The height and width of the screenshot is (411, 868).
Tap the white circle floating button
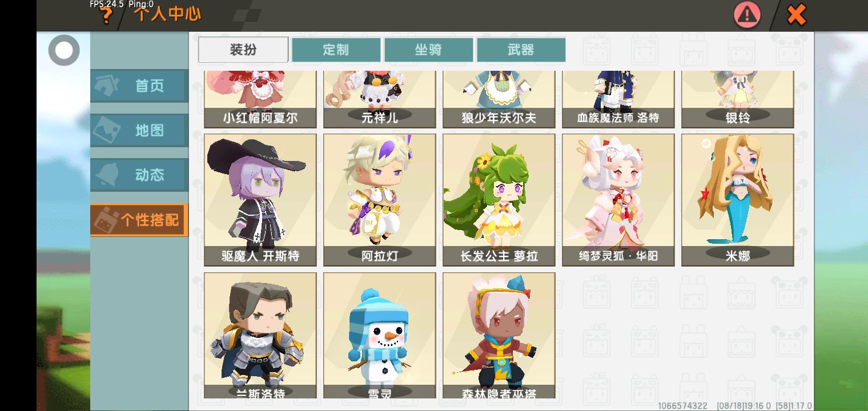(x=64, y=50)
